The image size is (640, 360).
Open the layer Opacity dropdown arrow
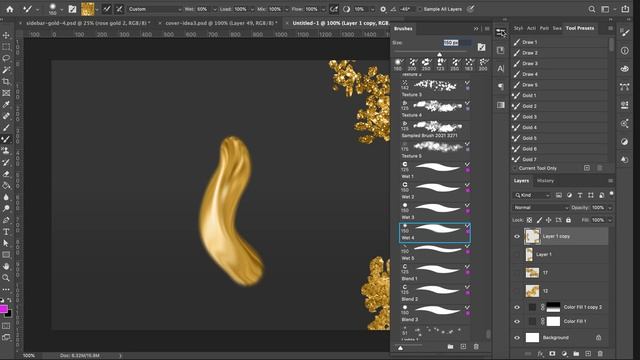click(x=610, y=208)
